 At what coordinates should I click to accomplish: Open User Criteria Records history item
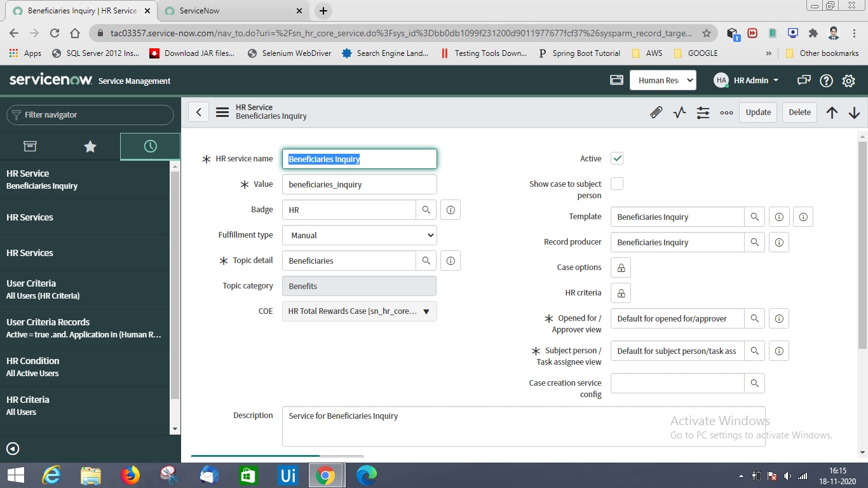[85, 328]
